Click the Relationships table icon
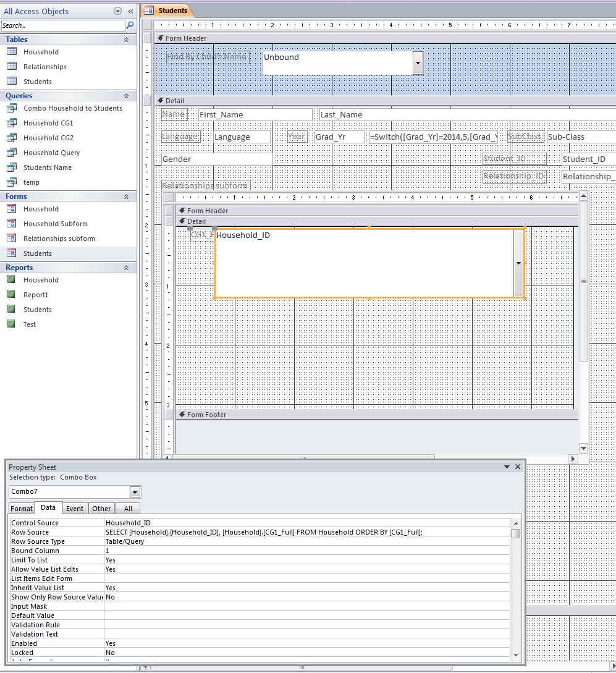The height and width of the screenshot is (673, 616). coord(12,67)
